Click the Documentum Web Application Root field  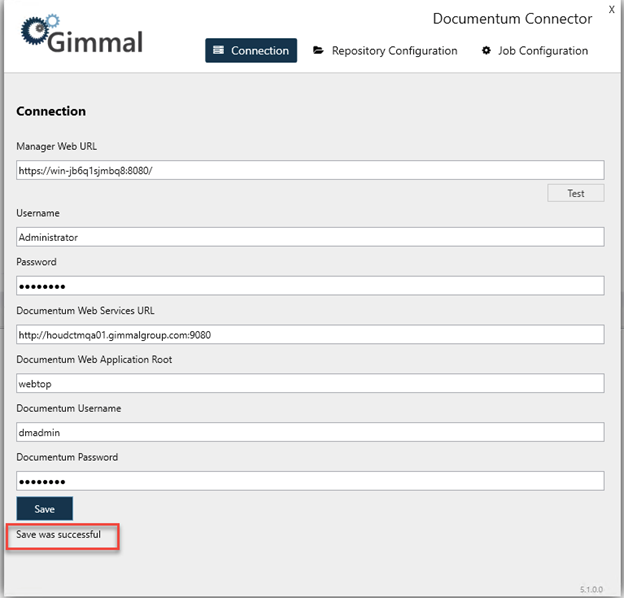click(310, 383)
